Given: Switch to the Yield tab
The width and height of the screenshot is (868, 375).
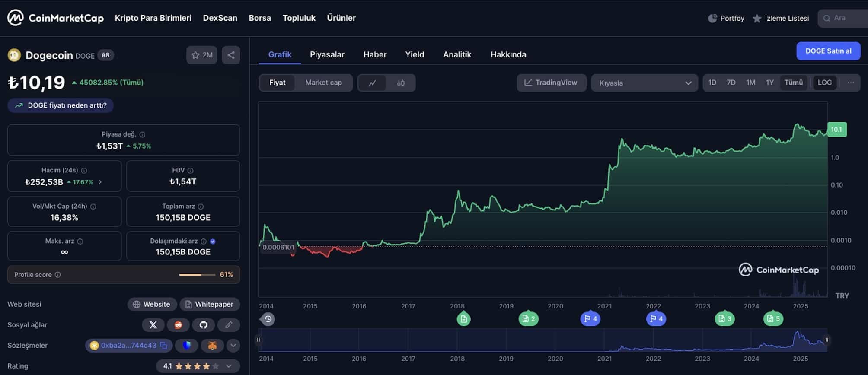Looking at the screenshot, I should (415, 55).
